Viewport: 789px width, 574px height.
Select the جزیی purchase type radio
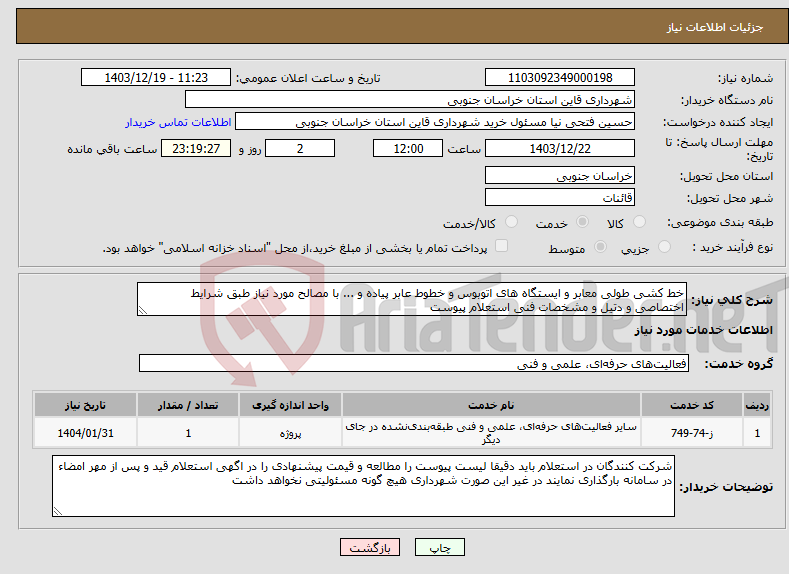coord(664,247)
